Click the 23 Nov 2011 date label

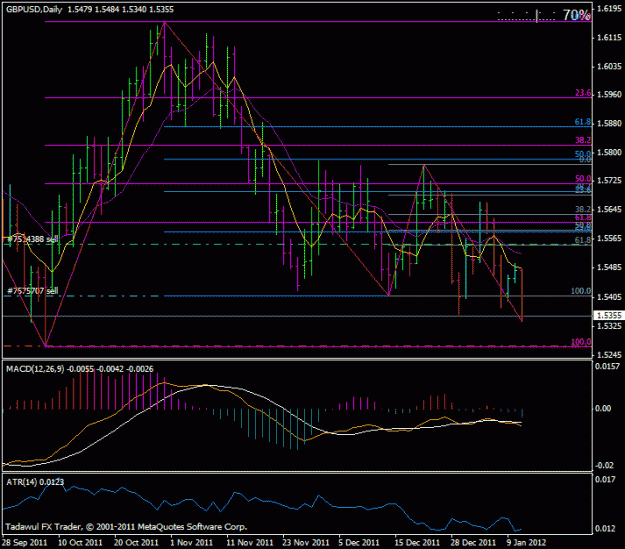click(306, 543)
